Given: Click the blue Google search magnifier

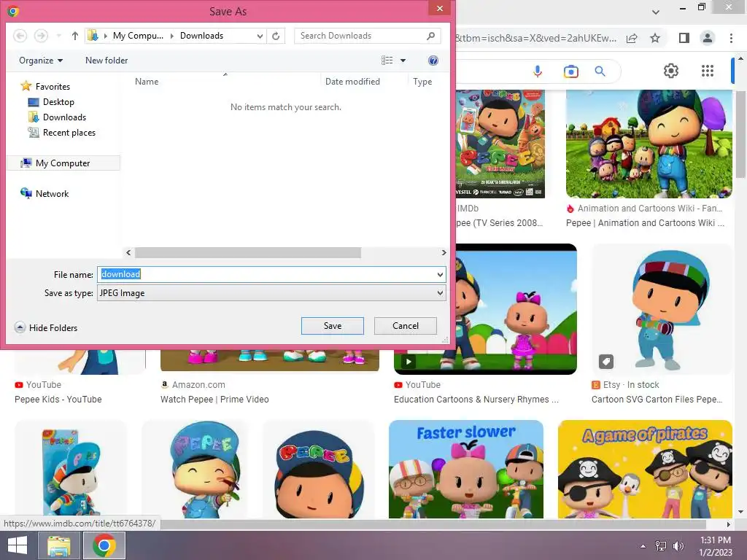Looking at the screenshot, I should pyautogui.click(x=600, y=71).
